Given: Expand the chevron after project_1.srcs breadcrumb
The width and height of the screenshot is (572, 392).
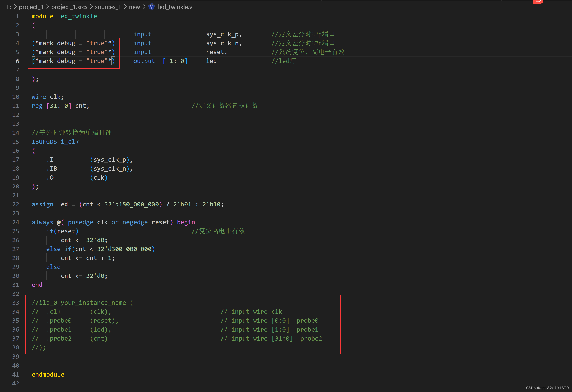Looking at the screenshot, I should tap(91, 7).
